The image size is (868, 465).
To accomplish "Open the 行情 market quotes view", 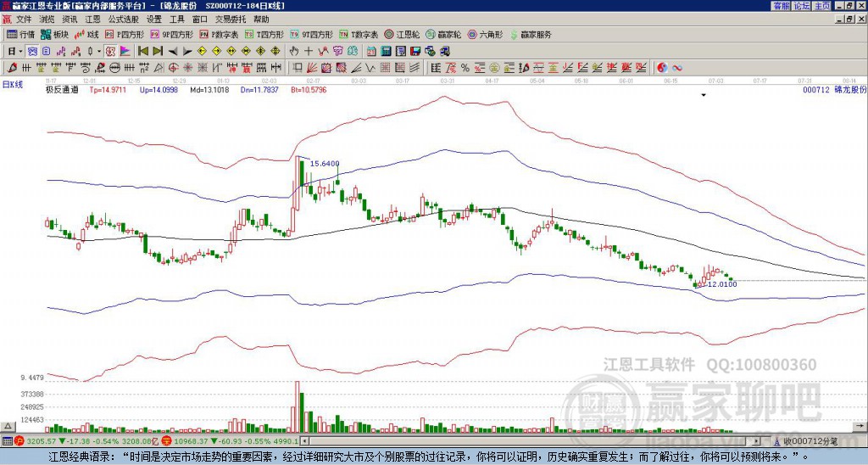I will [20, 34].
